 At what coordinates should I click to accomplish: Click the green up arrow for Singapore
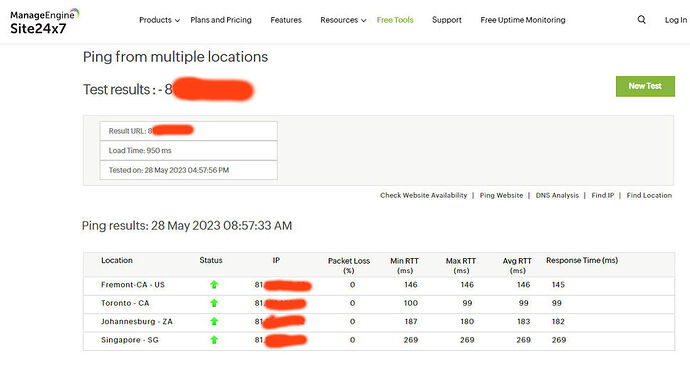click(x=214, y=340)
